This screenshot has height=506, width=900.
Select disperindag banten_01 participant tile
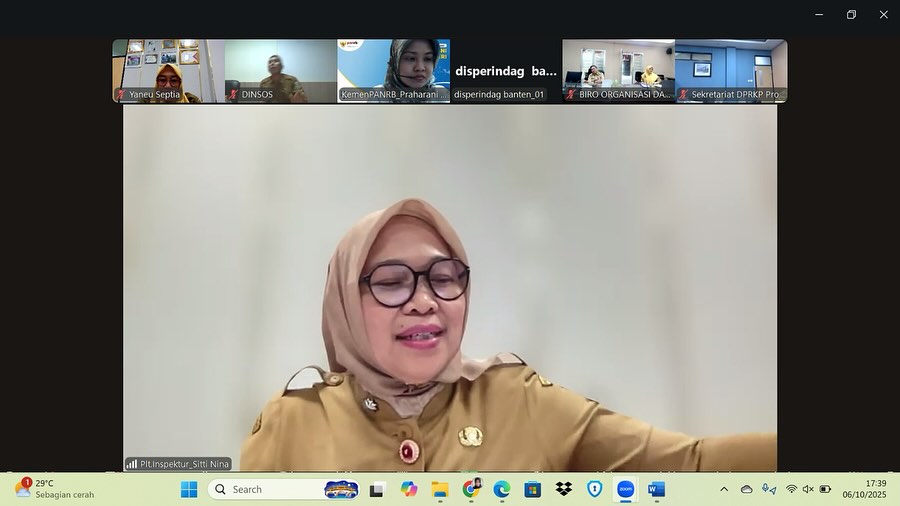[505, 71]
